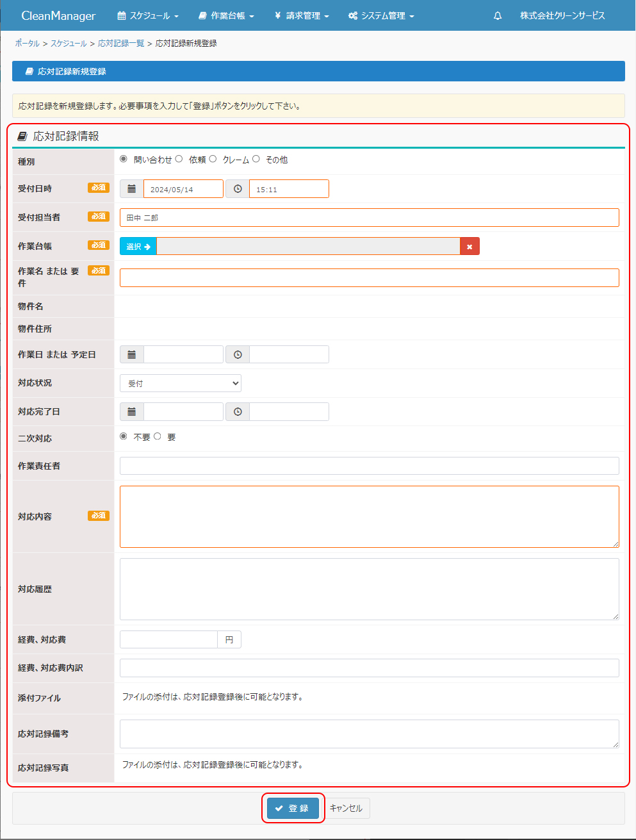
Task: Click clock icon for 対応完了日
Action: coord(238,411)
